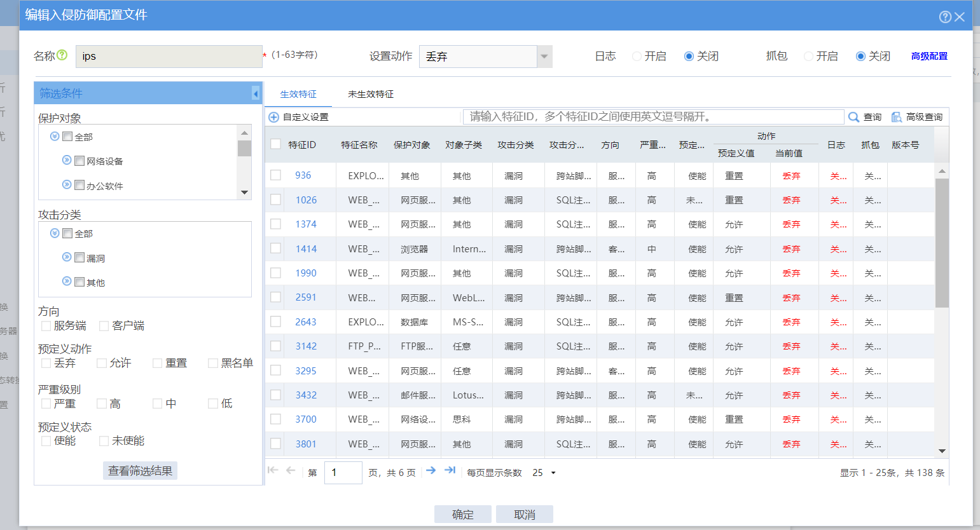Open 每页显示条数 dropdown showing 25

click(544, 473)
